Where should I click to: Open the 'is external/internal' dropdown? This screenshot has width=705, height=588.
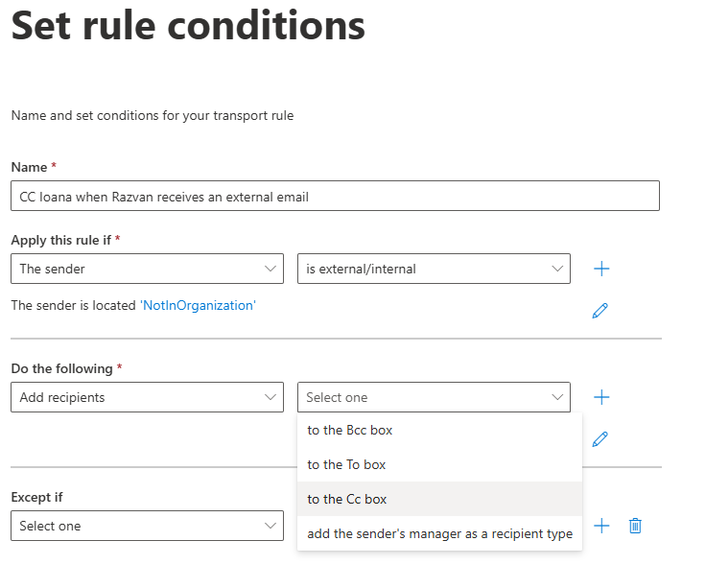click(x=434, y=269)
